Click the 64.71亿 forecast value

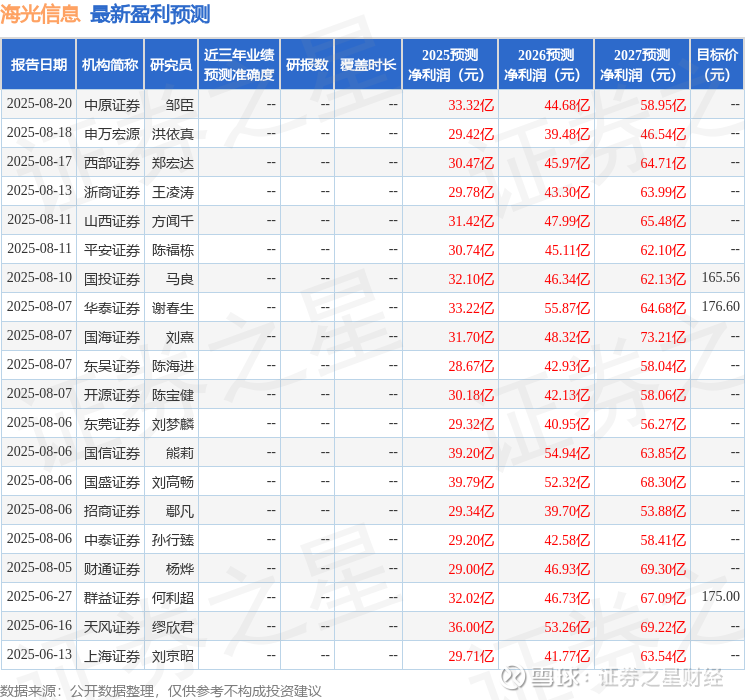[x=663, y=163]
